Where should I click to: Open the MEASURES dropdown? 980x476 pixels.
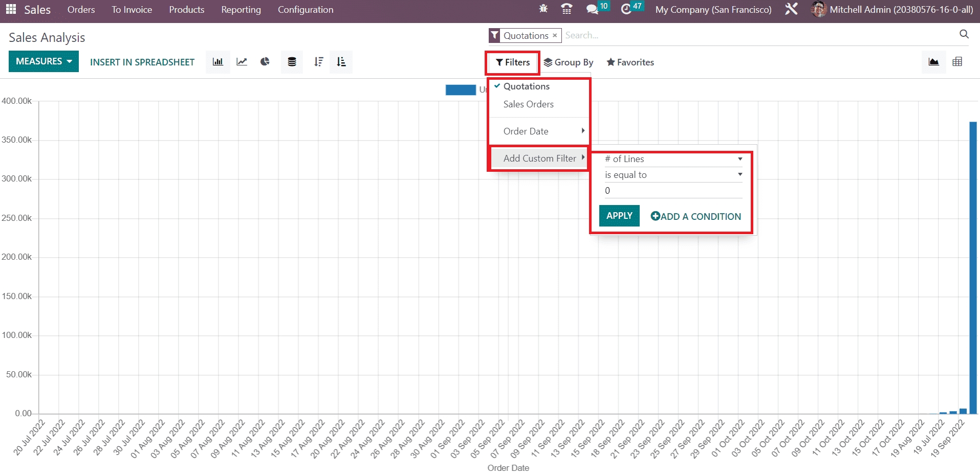pos(43,61)
